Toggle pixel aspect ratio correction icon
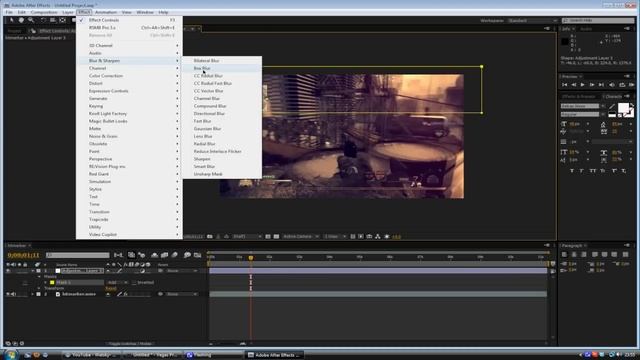The width and height of the screenshot is (640, 360). [353, 236]
